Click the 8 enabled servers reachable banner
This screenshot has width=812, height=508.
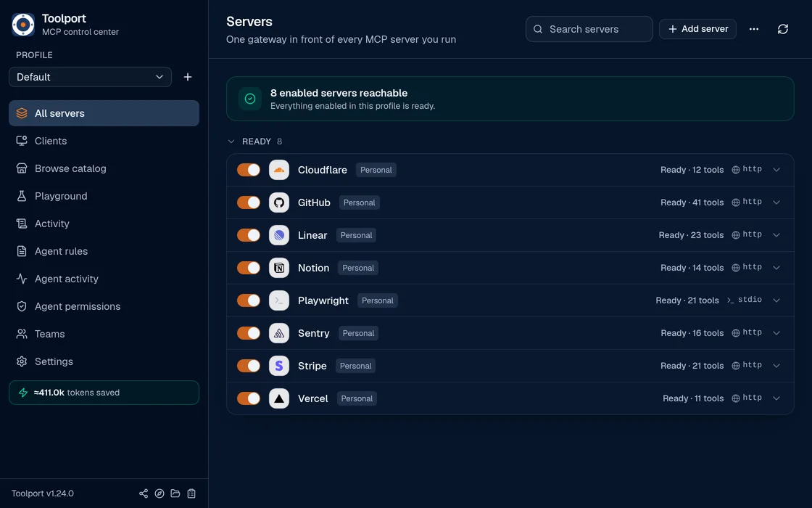tap(510, 99)
